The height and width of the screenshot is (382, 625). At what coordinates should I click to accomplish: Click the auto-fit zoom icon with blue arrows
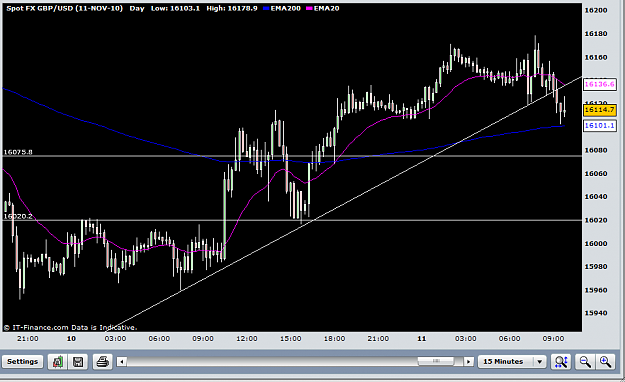coord(561,362)
